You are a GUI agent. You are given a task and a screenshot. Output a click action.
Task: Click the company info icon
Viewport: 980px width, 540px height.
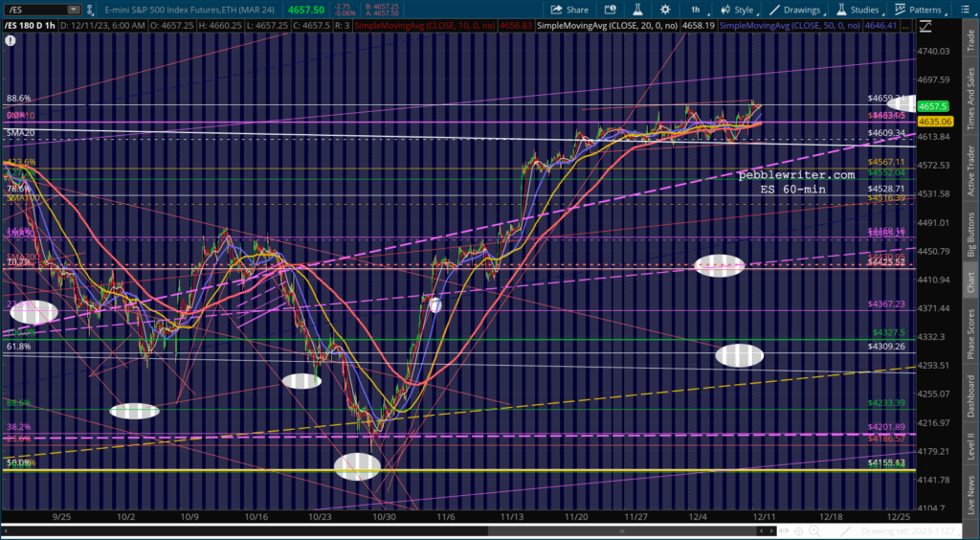610,10
